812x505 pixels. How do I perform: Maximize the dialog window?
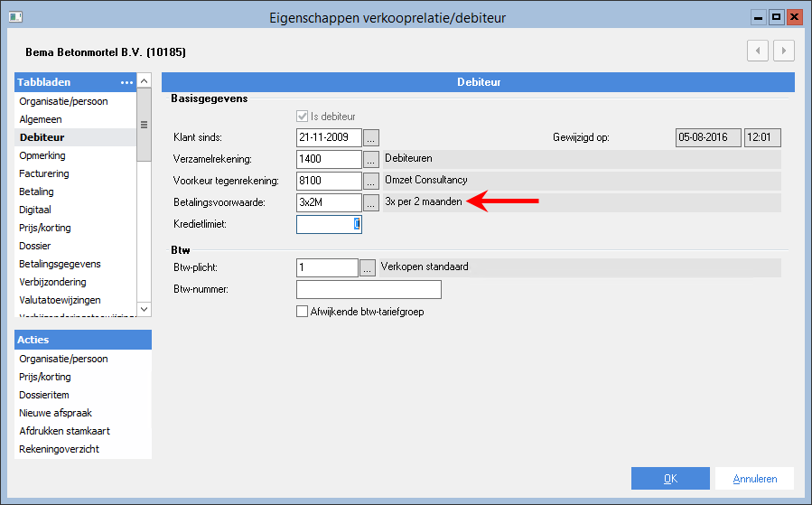[x=776, y=17]
